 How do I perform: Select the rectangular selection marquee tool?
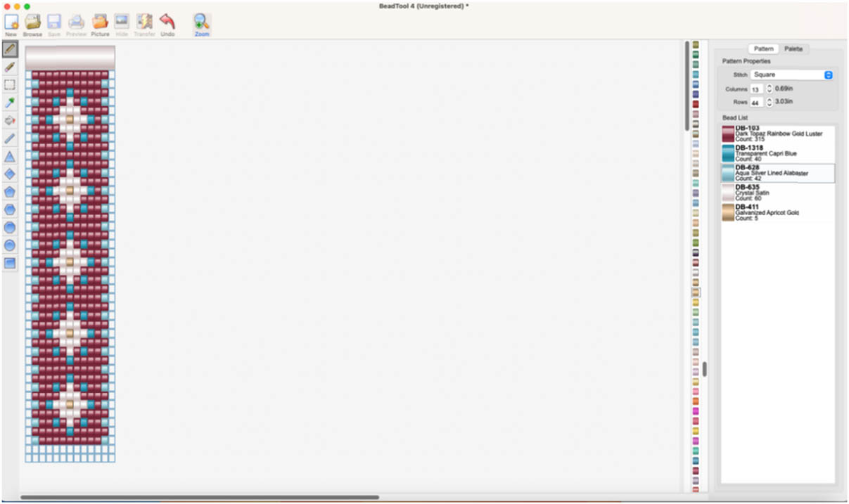[10, 85]
